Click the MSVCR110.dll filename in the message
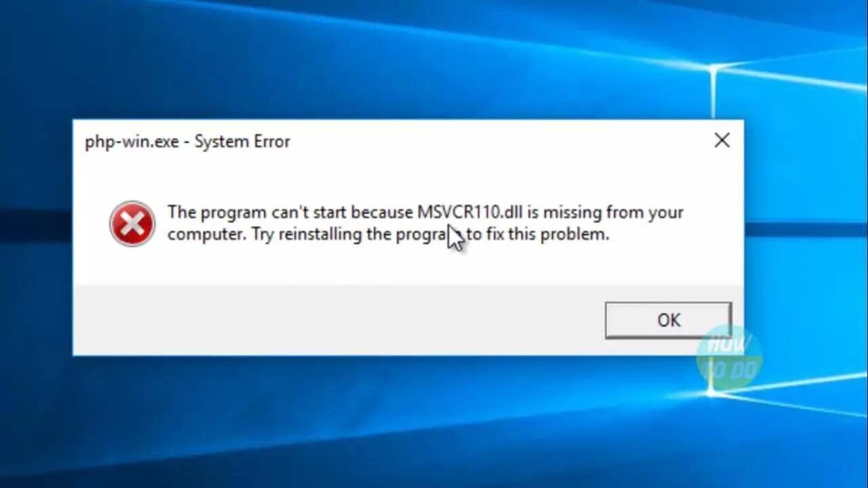 469,212
